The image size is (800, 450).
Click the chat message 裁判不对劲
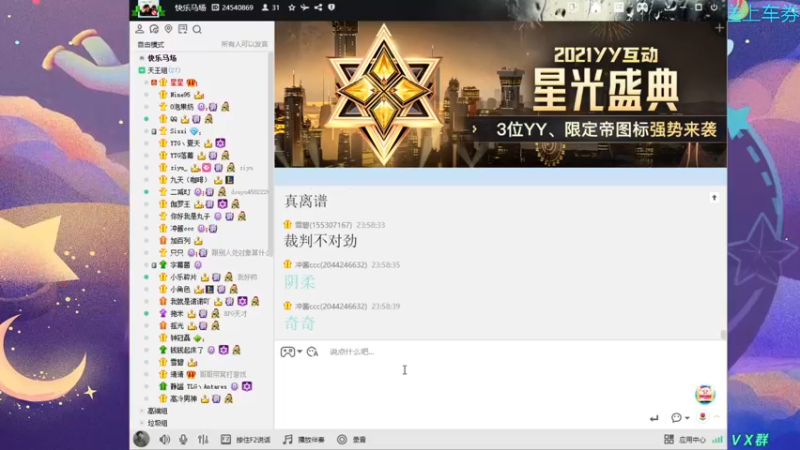pos(320,241)
